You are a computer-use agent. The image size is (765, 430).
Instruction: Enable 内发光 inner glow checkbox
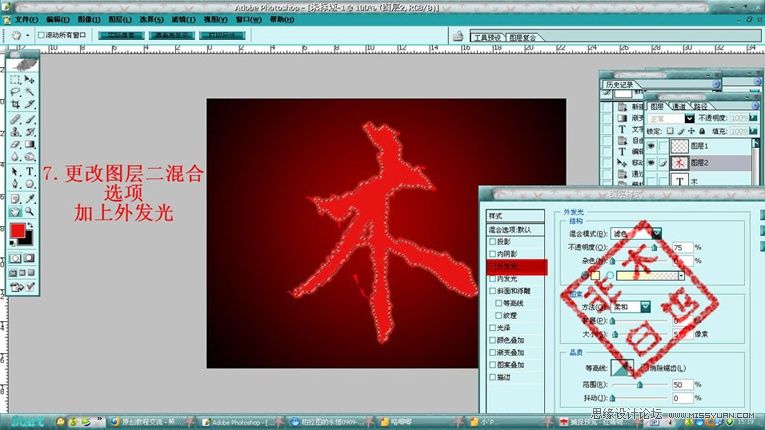(492, 279)
